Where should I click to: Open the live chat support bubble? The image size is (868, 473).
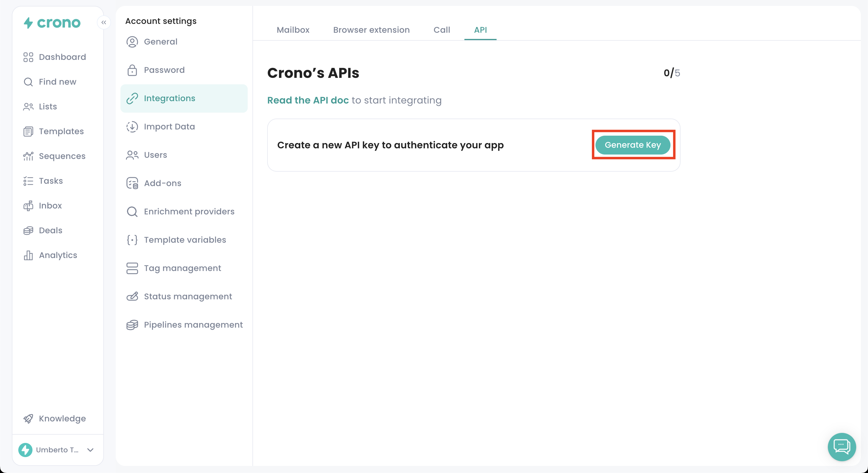pyautogui.click(x=841, y=447)
